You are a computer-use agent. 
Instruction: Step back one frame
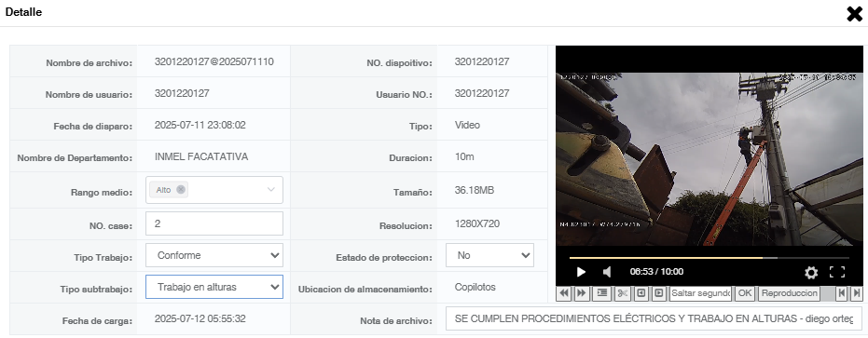point(641,293)
